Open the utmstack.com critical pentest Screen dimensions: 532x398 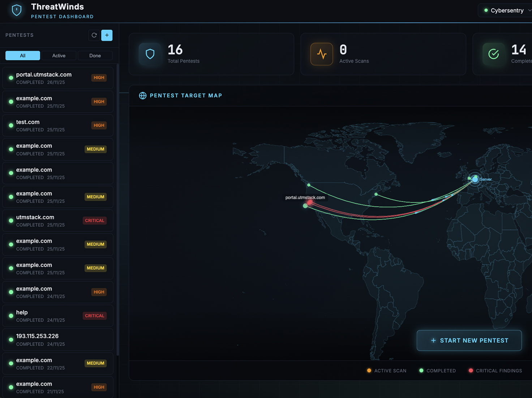pyautogui.click(x=58, y=221)
